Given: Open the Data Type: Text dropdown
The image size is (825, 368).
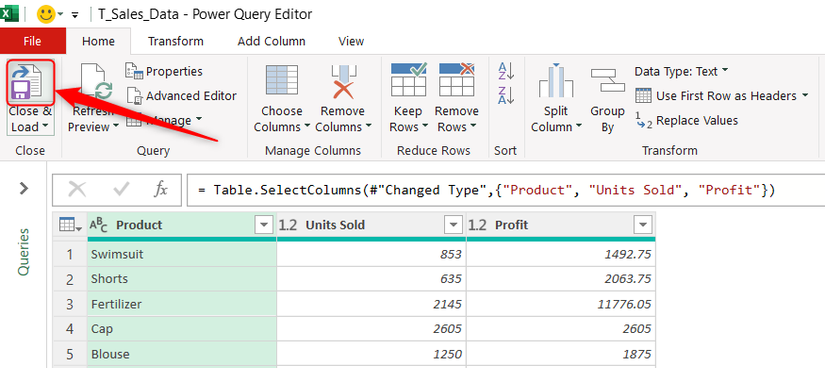Looking at the screenshot, I should [x=681, y=71].
